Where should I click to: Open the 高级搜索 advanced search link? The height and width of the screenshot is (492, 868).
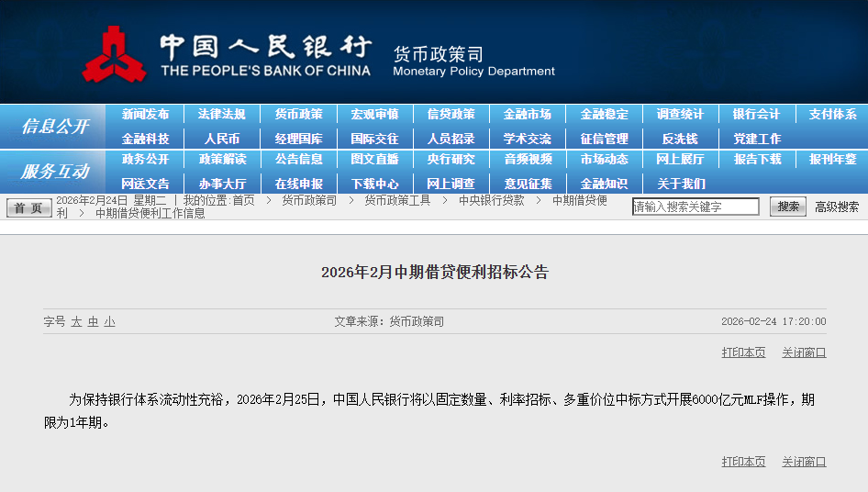[837, 207]
